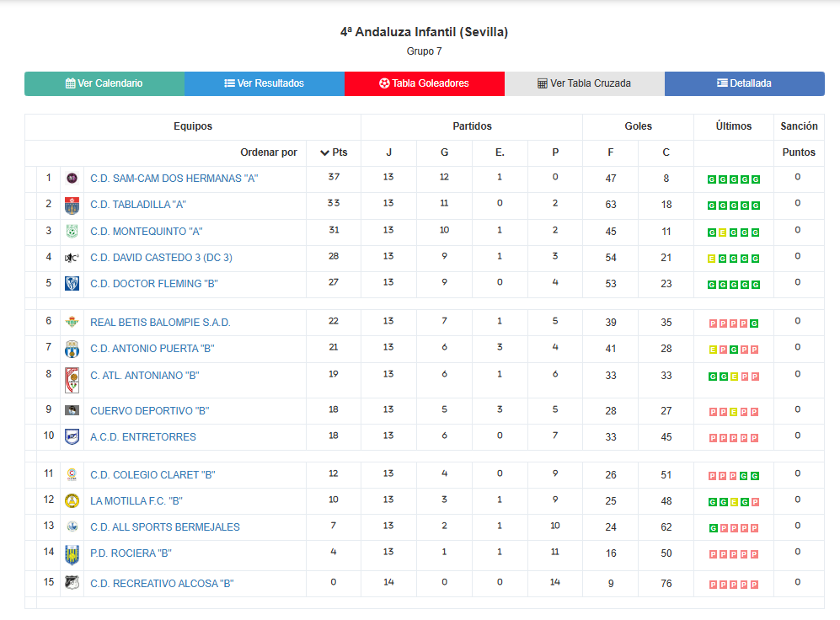Open C.D. TABLADILLA "A" team link
This screenshot has width=840, height=620.
[138, 205]
